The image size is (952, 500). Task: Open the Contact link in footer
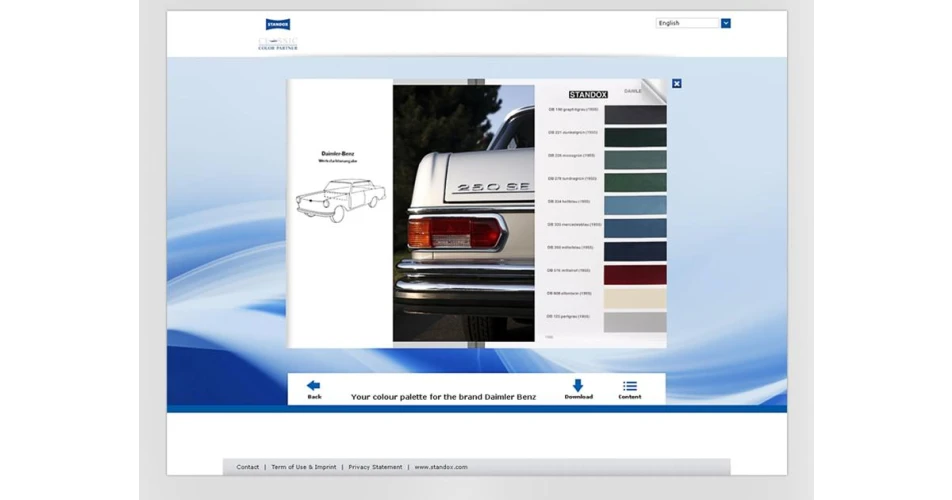click(x=247, y=467)
